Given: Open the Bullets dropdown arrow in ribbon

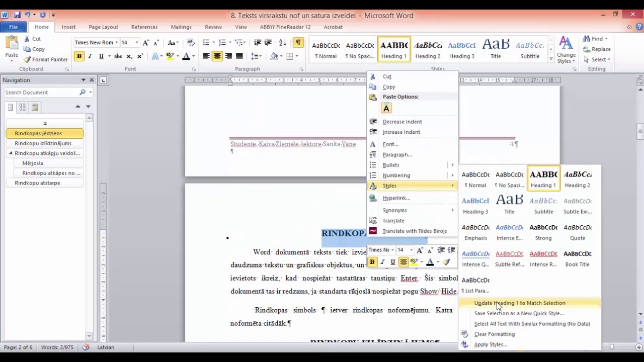Looking at the screenshot, I should 213,43.
